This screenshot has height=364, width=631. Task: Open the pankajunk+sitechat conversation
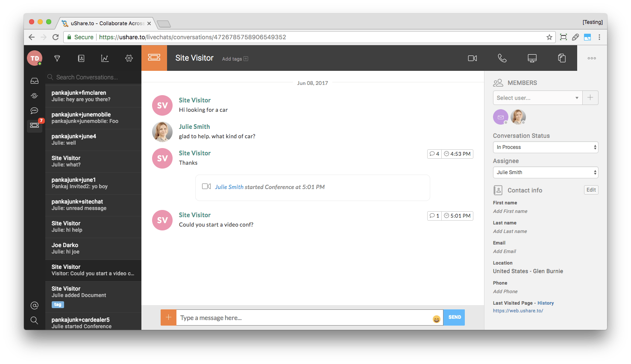click(93, 205)
